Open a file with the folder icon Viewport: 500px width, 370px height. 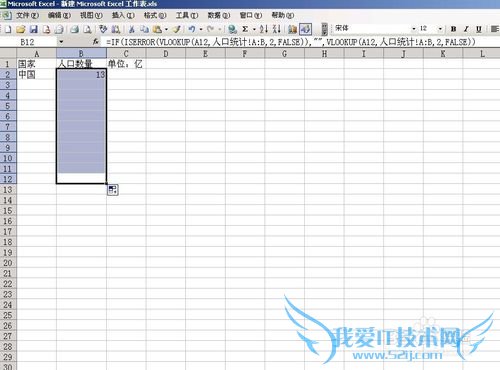pos(21,29)
